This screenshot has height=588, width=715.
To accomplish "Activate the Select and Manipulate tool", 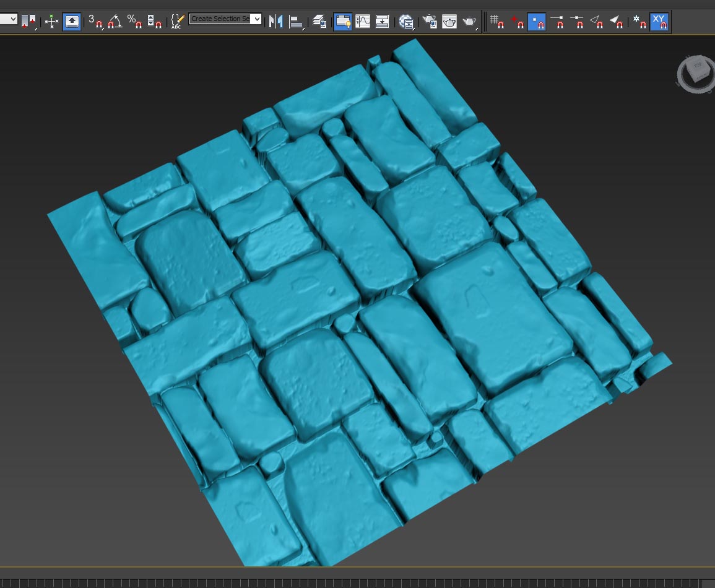I will pyautogui.click(x=51, y=22).
